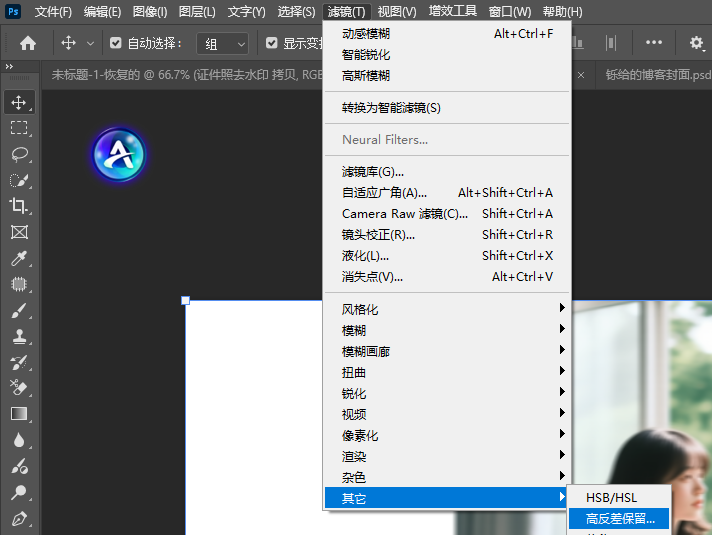Select the Lasso tool

pos(19,154)
